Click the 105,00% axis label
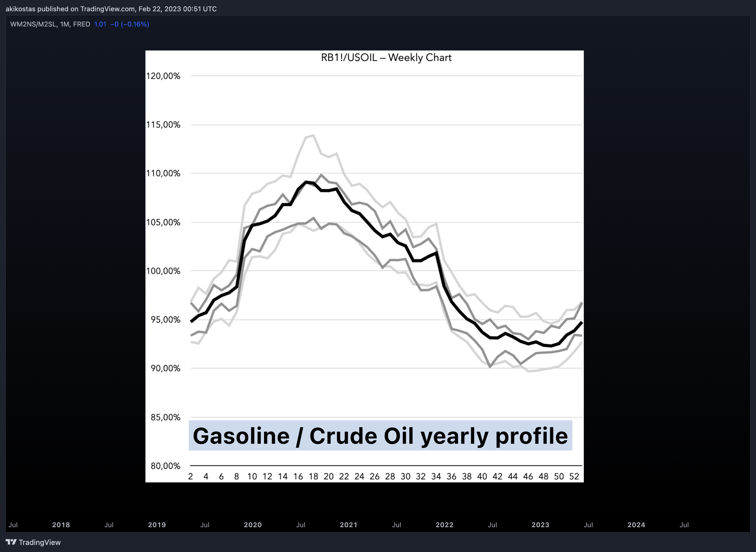Viewport: 756px width, 552px height. [163, 222]
